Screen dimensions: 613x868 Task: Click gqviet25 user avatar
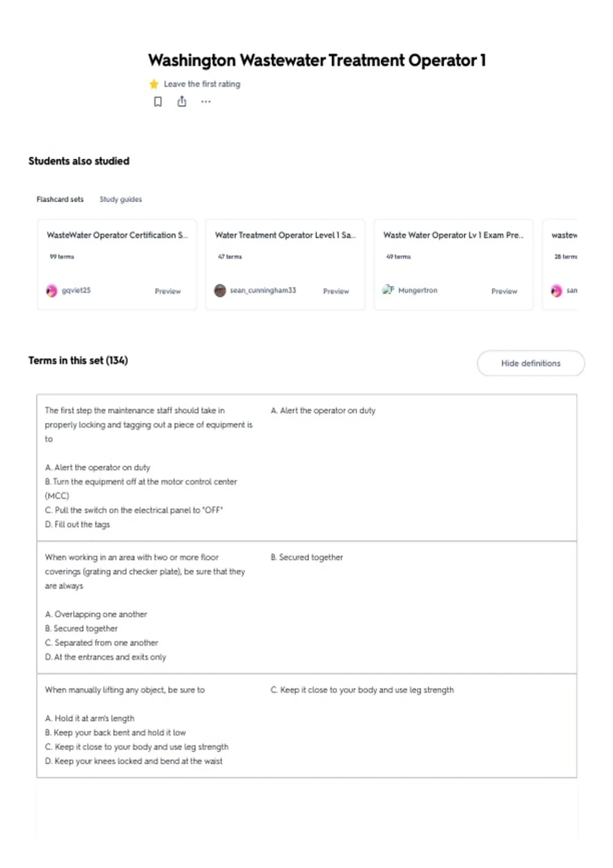pos(52,291)
